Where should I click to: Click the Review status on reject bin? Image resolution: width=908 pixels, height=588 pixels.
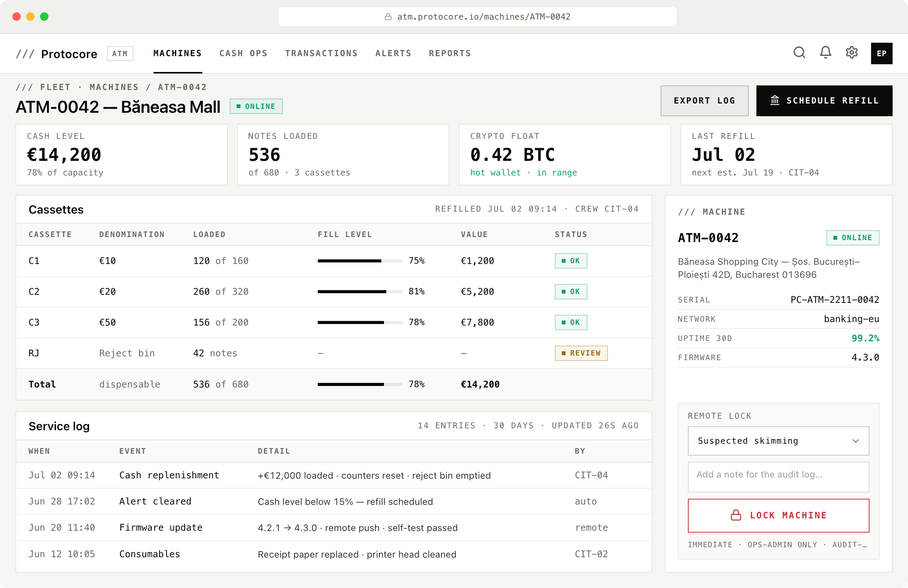click(x=581, y=353)
